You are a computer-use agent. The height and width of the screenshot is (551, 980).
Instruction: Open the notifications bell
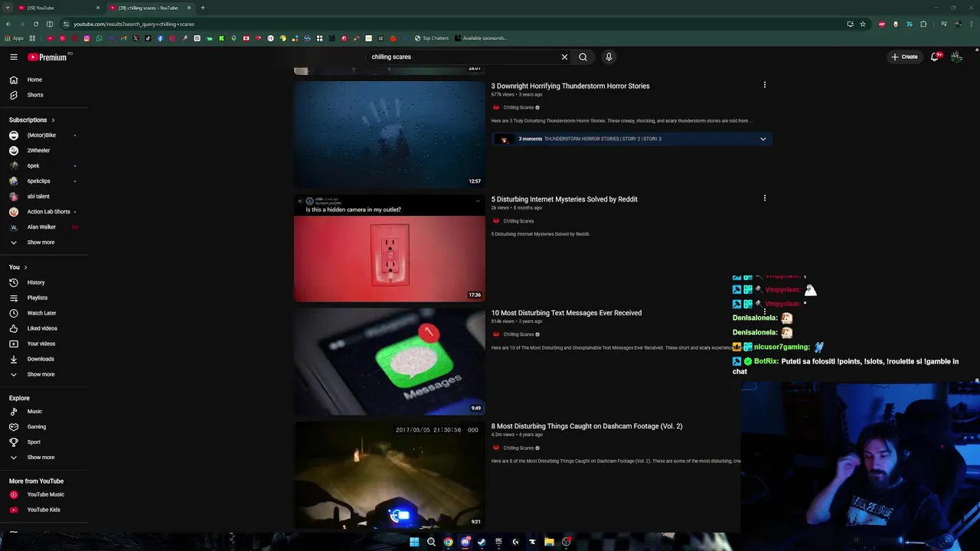[935, 57]
